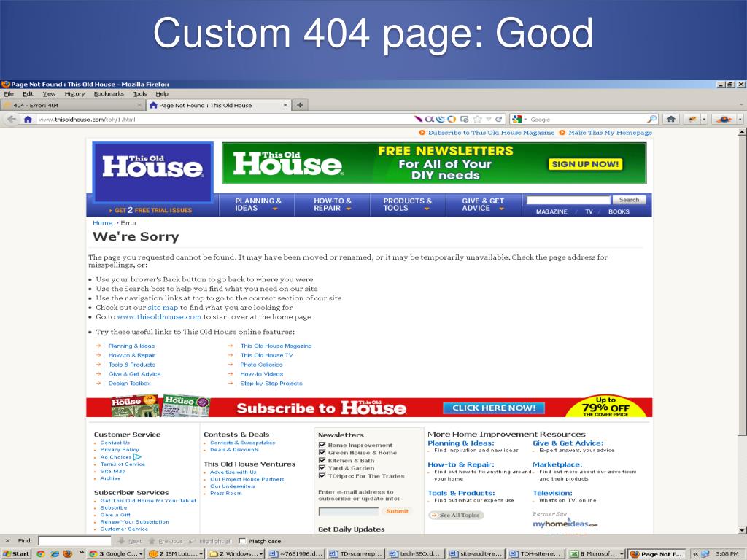747x560 pixels.
Task: Click the reload page arrow icon
Action: [498, 119]
